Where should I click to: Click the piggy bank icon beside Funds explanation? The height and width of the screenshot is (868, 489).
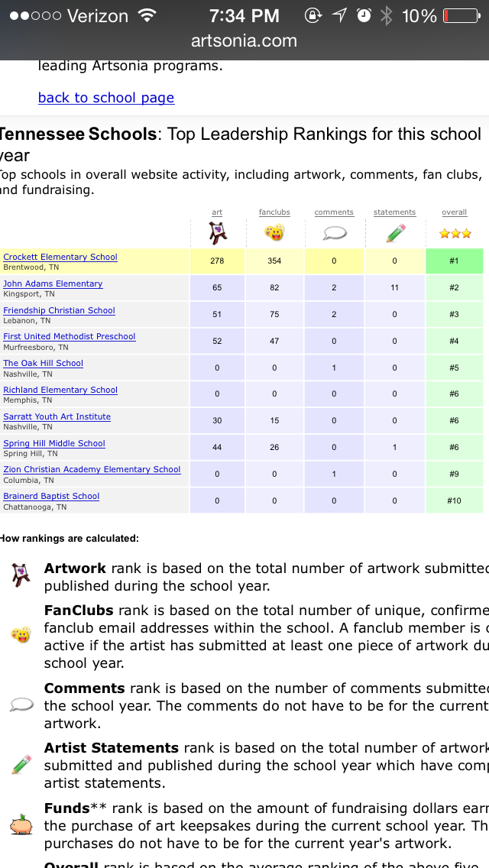21,825
